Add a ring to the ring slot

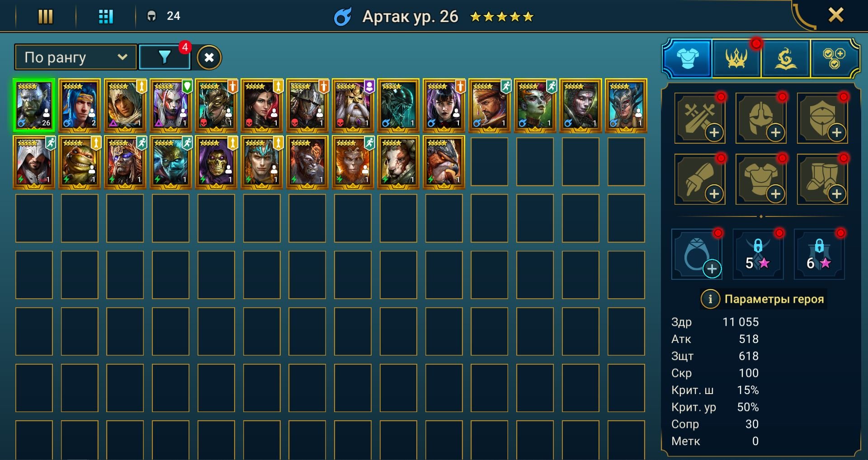coord(697,254)
